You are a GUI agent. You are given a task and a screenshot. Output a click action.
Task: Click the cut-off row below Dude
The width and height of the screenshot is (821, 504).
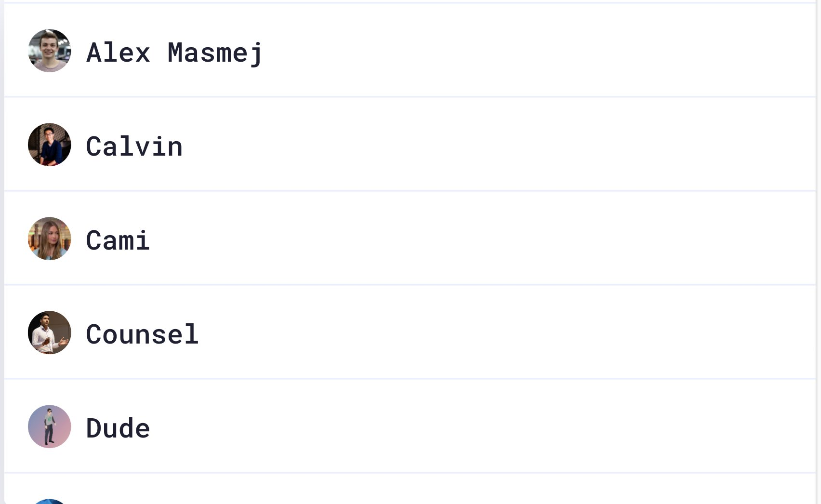coord(410,489)
